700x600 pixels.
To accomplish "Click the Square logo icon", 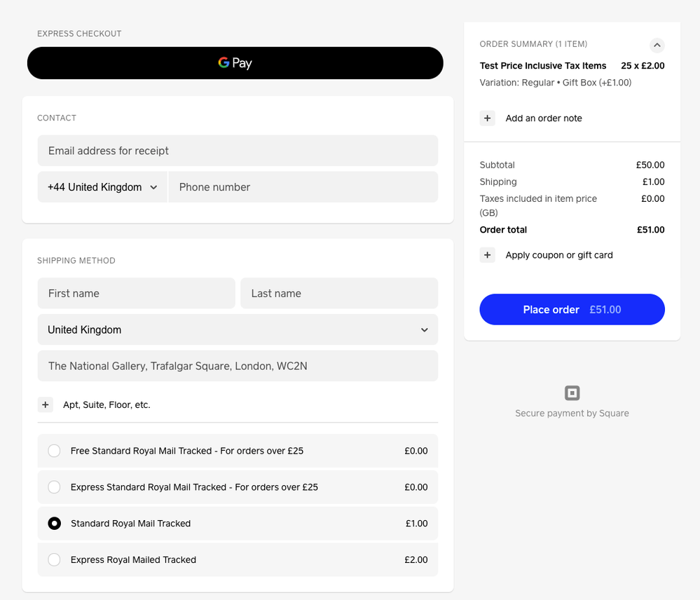I will [x=572, y=393].
